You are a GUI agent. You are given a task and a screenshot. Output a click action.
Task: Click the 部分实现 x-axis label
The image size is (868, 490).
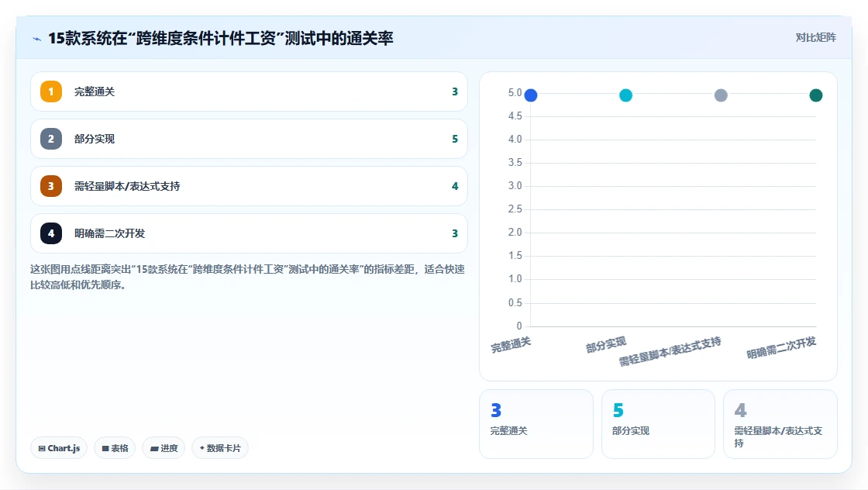point(606,345)
